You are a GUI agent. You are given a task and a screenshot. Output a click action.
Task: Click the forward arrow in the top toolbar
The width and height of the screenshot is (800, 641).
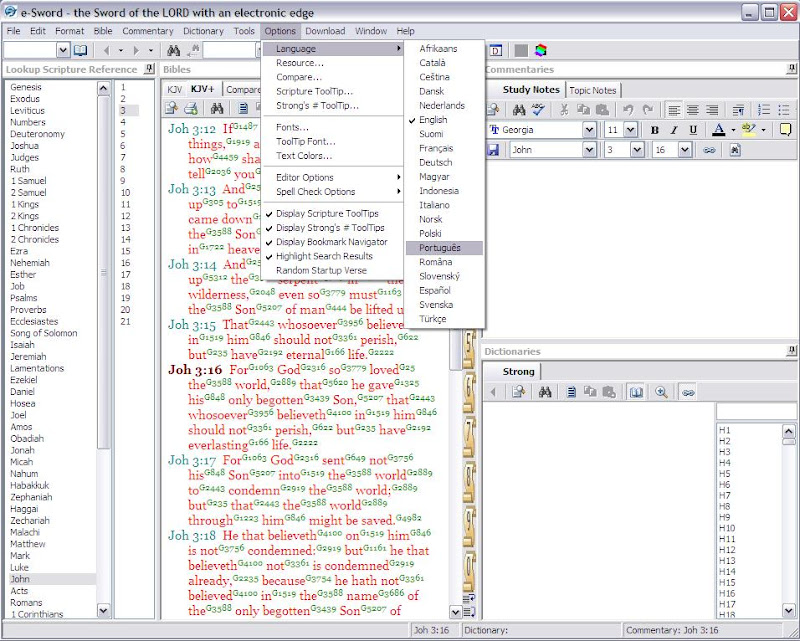(136, 50)
